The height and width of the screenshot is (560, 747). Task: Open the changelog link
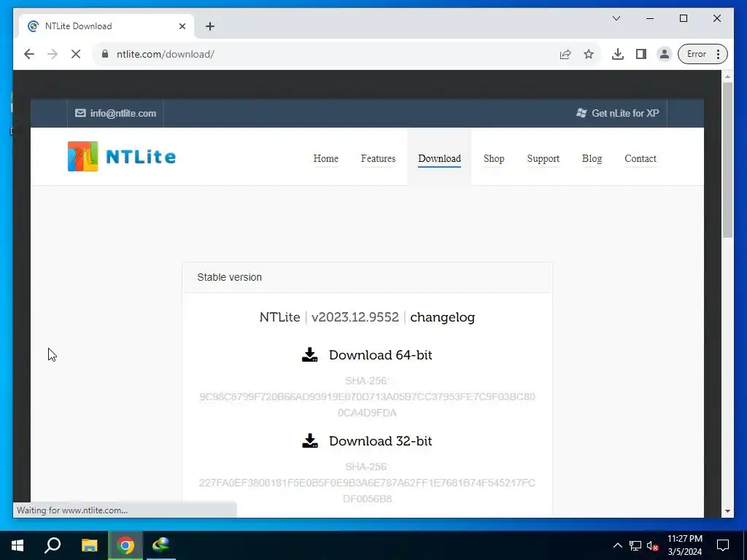tap(443, 317)
